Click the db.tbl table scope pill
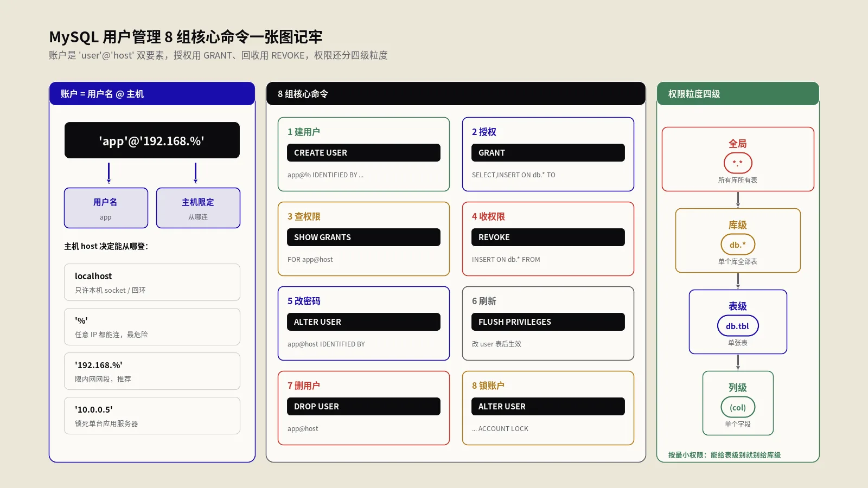Screen dimensions: 868x488 pyautogui.click(x=738, y=326)
